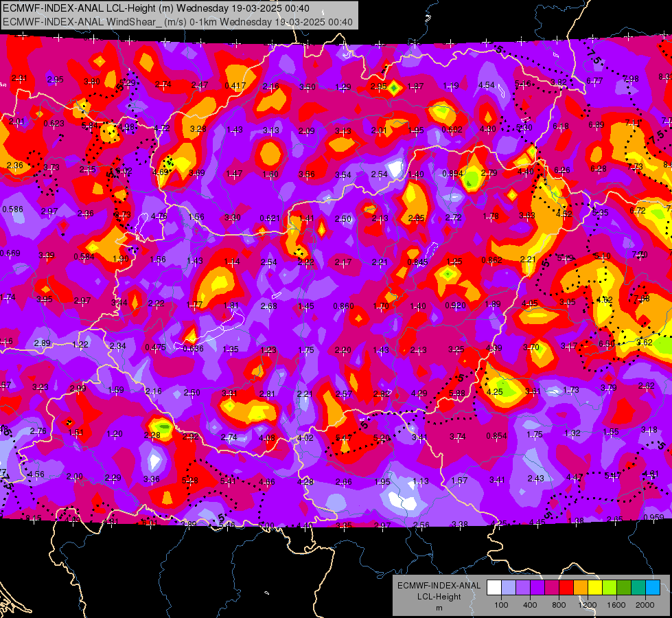Image resolution: width=672 pixels, height=618 pixels.
Task: Click the wind shear value 3.74
Action: (x=458, y=437)
